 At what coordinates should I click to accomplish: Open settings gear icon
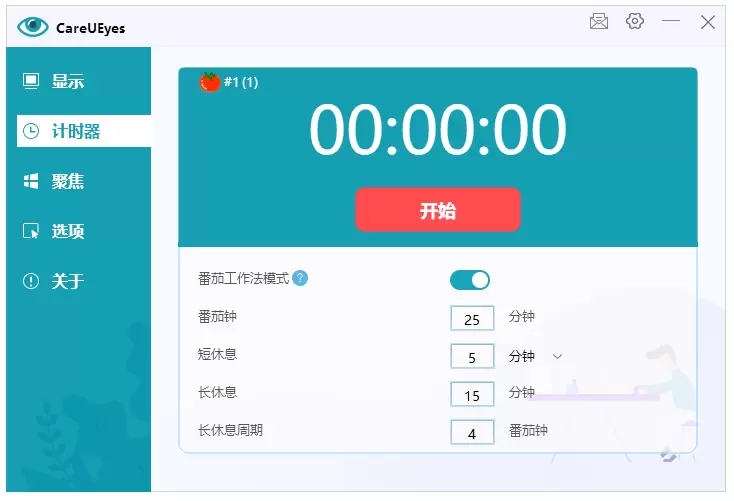(635, 21)
